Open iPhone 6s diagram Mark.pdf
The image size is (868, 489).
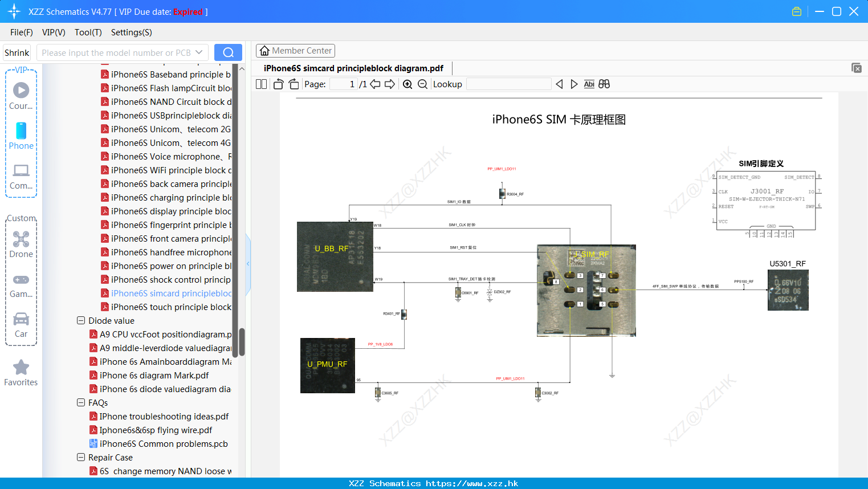pyautogui.click(x=149, y=375)
